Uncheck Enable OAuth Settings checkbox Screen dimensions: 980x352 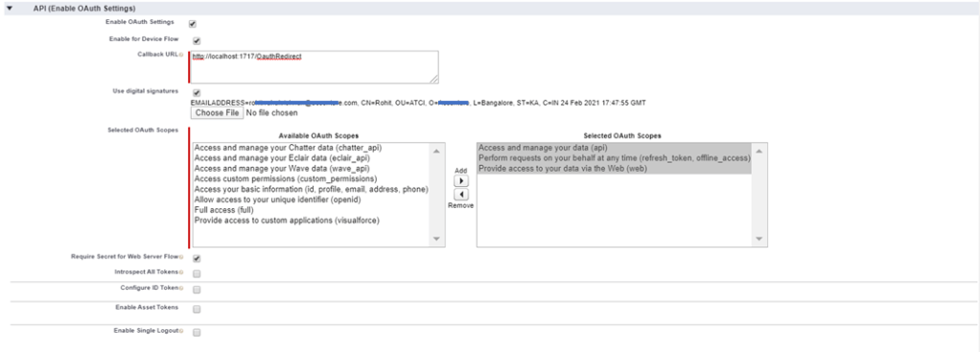[x=193, y=24]
